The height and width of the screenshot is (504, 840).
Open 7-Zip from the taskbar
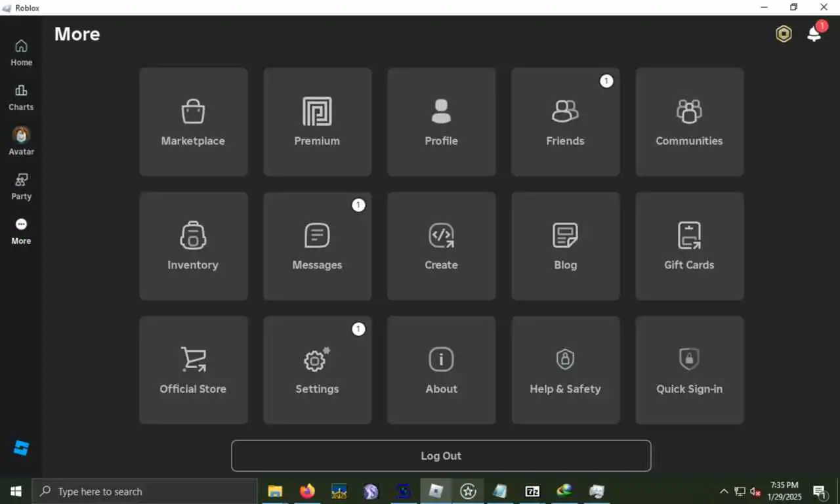532,491
